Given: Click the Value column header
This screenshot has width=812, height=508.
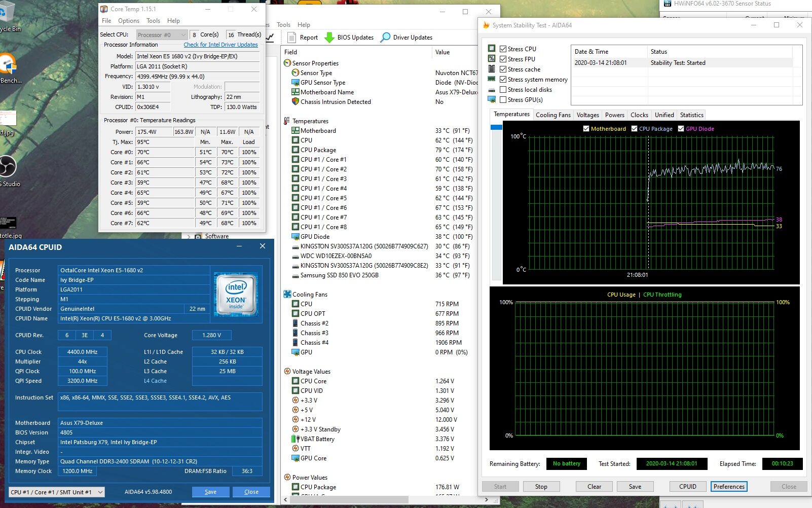Looking at the screenshot, I should 455,52.
